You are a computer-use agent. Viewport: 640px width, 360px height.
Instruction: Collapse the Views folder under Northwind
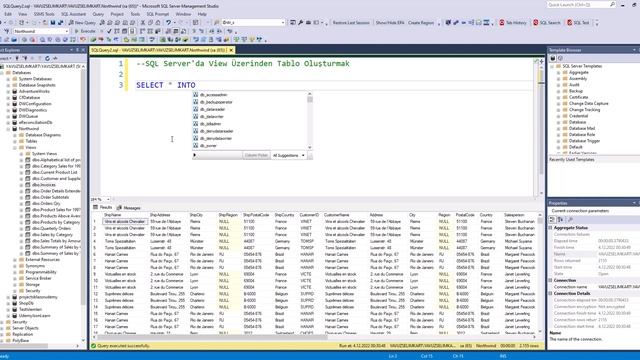point(15,147)
